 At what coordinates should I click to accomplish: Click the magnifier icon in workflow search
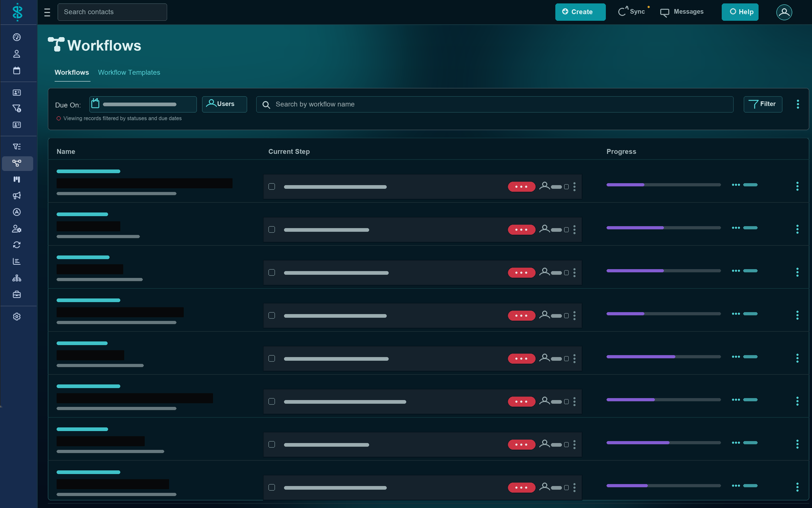(266, 105)
